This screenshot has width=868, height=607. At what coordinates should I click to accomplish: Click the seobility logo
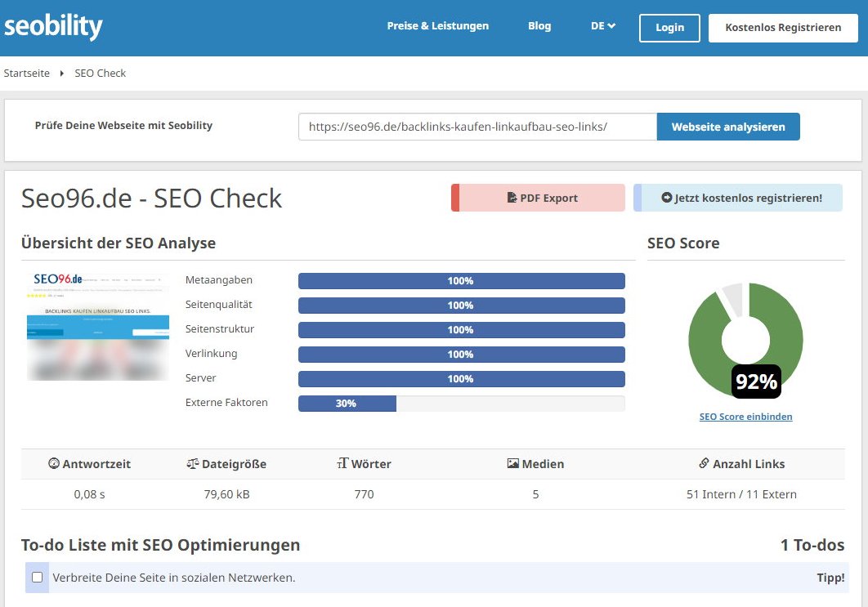click(54, 27)
